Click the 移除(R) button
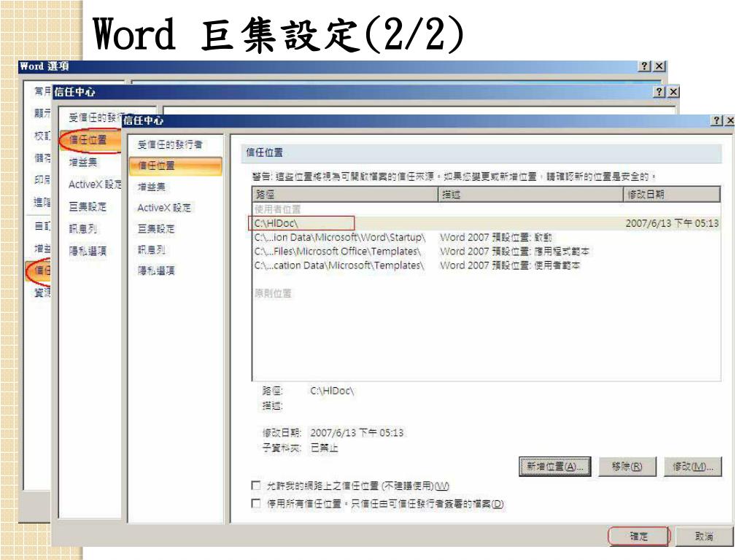Image resolution: width=747 pixels, height=560 pixels. point(627,467)
